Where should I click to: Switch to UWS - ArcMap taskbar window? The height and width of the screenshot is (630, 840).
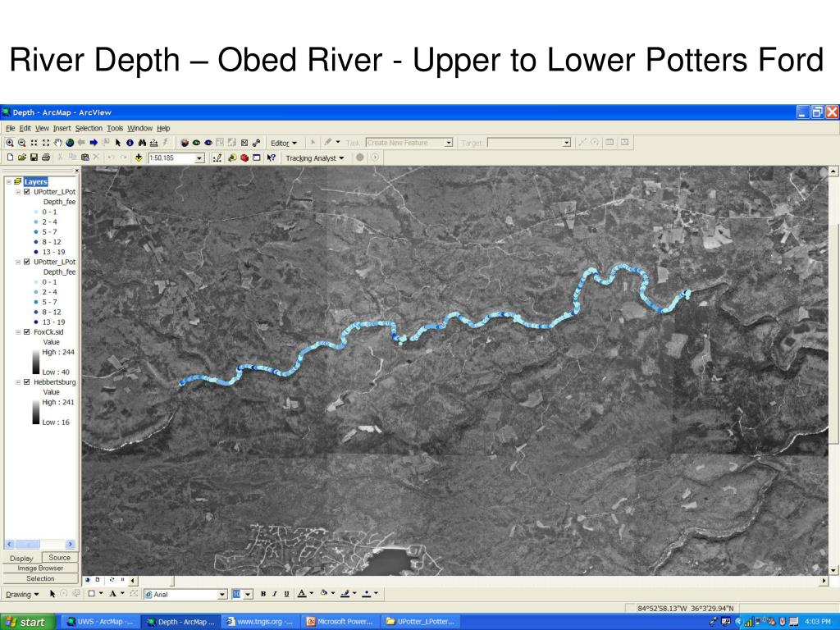pos(99,622)
